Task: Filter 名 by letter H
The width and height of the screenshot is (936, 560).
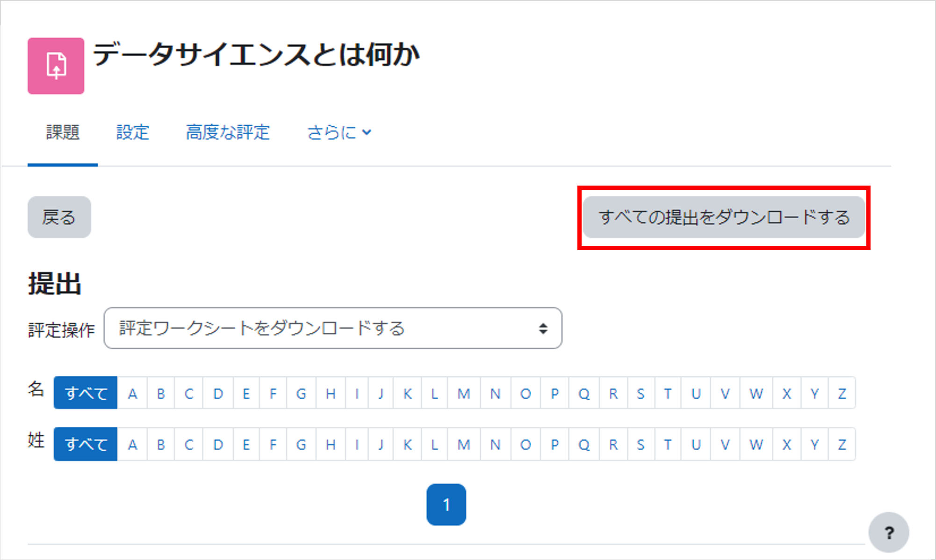Action: coord(331,393)
